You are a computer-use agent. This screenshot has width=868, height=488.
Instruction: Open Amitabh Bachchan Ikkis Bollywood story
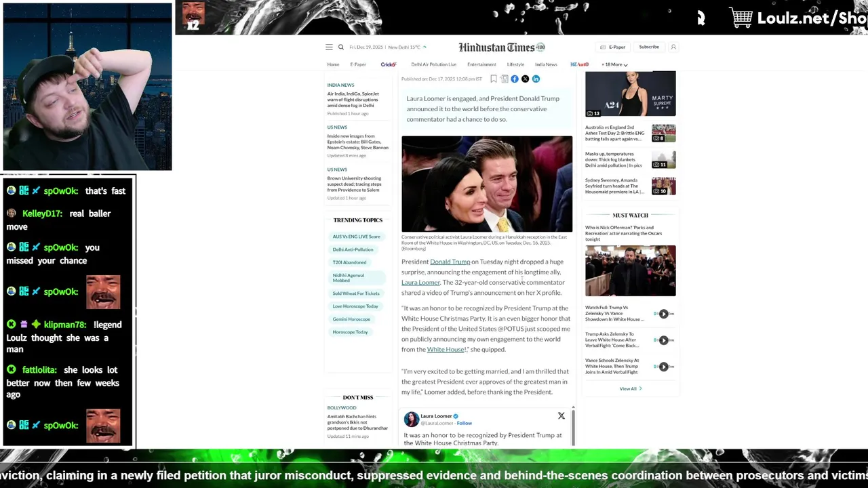tap(357, 422)
